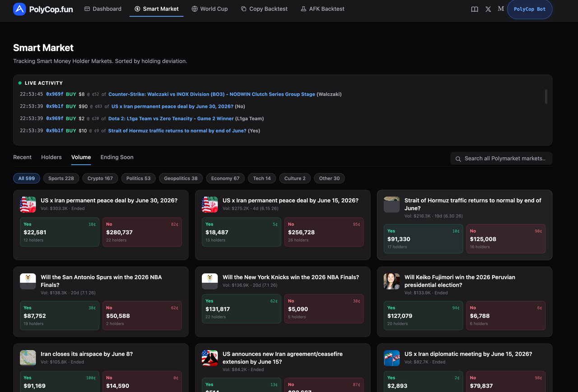Click San Antonio Spurs market thumbnail
578x392 pixels.
[x=28, y=281]
